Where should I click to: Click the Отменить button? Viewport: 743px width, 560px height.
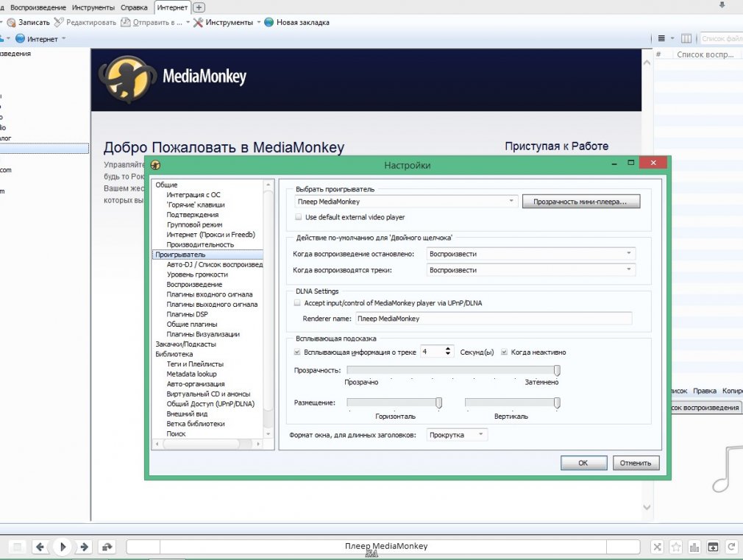[636, 463]
